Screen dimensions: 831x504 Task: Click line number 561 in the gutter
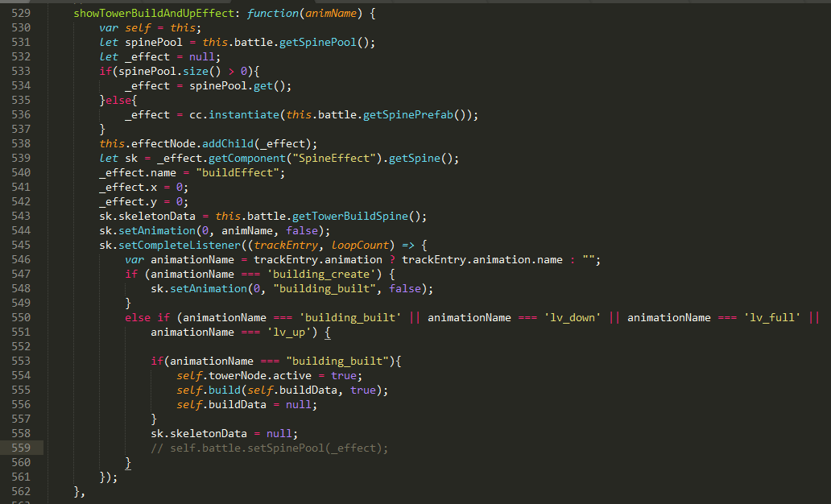tap(21, 477)
